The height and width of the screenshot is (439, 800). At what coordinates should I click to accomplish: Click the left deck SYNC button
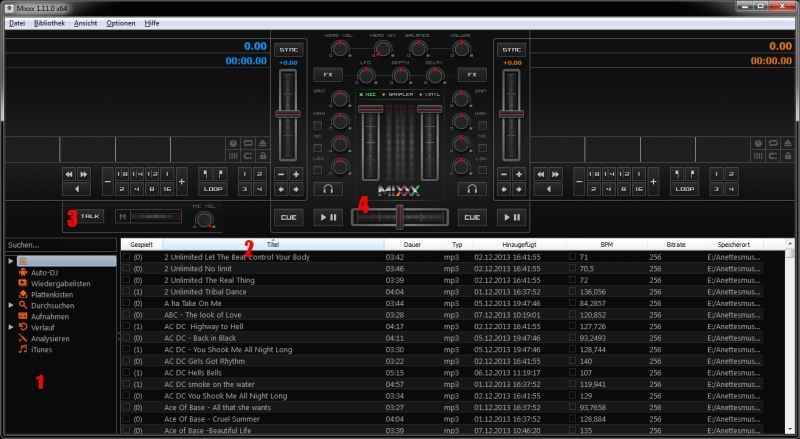[x=289, y=50]
